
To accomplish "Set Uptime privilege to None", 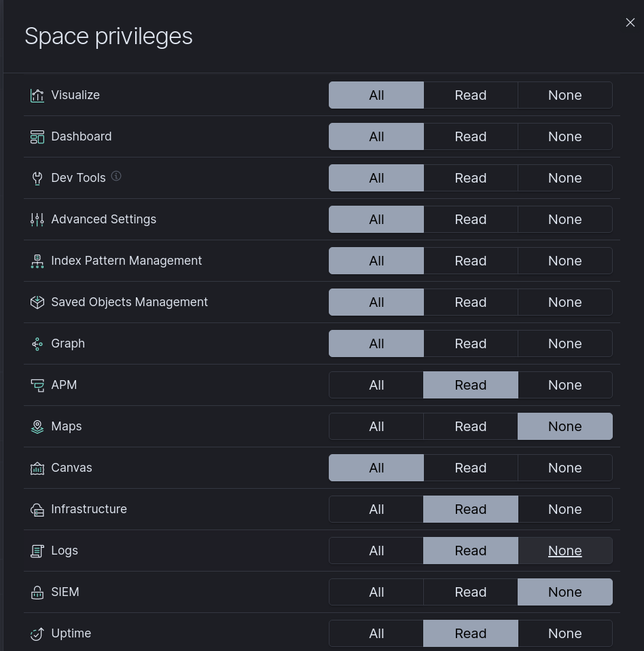I will (565, 633).
